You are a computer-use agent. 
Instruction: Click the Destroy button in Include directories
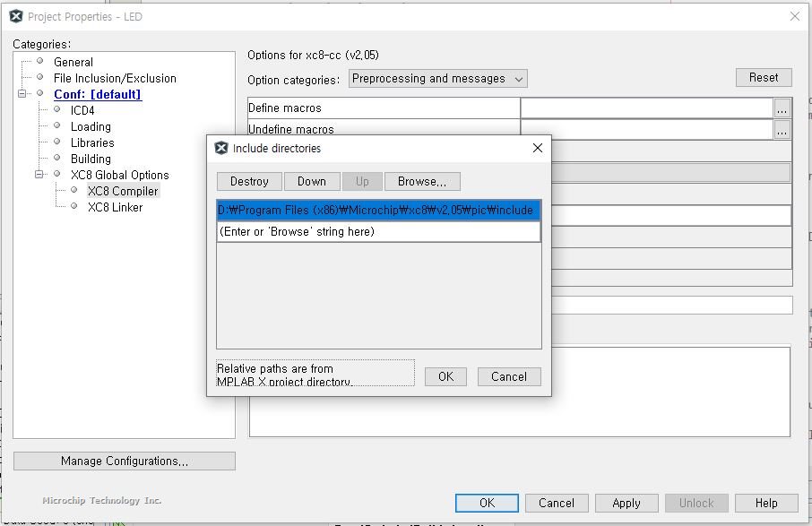(249, 181)
